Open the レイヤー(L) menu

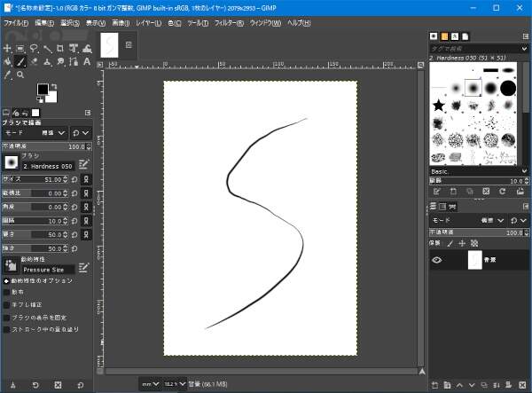148,22
